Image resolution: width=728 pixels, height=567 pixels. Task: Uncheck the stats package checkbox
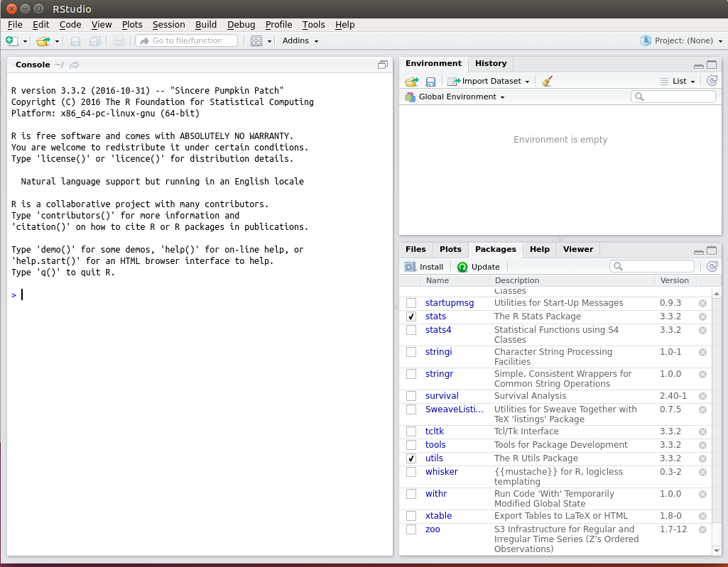[x=411, y=316]
